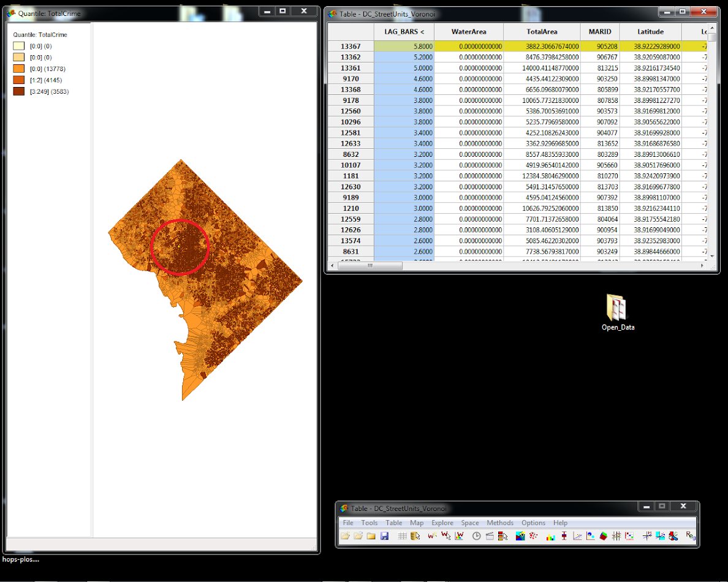This screenshot has width=728, height=582.
Task: Select the Open_Data desktop folder
Action: tap(618, 312)
